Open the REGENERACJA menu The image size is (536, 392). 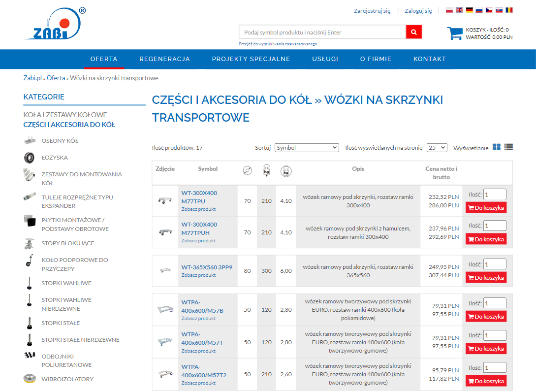[164, 59]
